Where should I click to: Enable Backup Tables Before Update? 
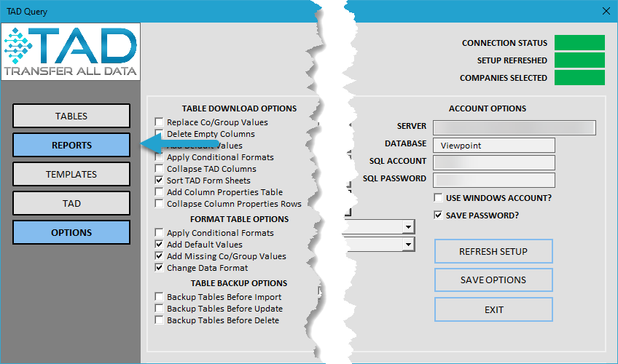pos(159,309)
